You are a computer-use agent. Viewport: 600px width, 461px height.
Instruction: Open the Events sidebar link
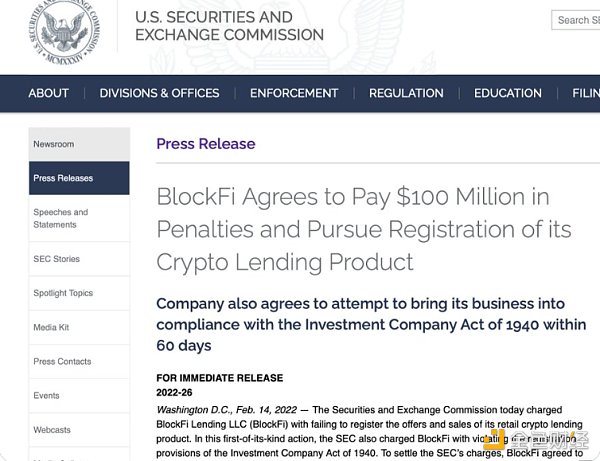pyautogui.click(x=79, y=396)
